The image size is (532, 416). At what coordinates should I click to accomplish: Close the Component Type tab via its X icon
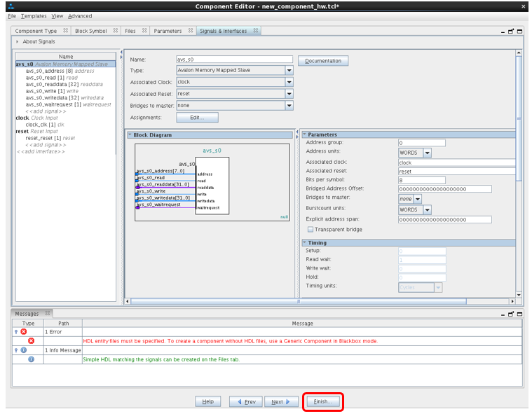click(65, 31)
